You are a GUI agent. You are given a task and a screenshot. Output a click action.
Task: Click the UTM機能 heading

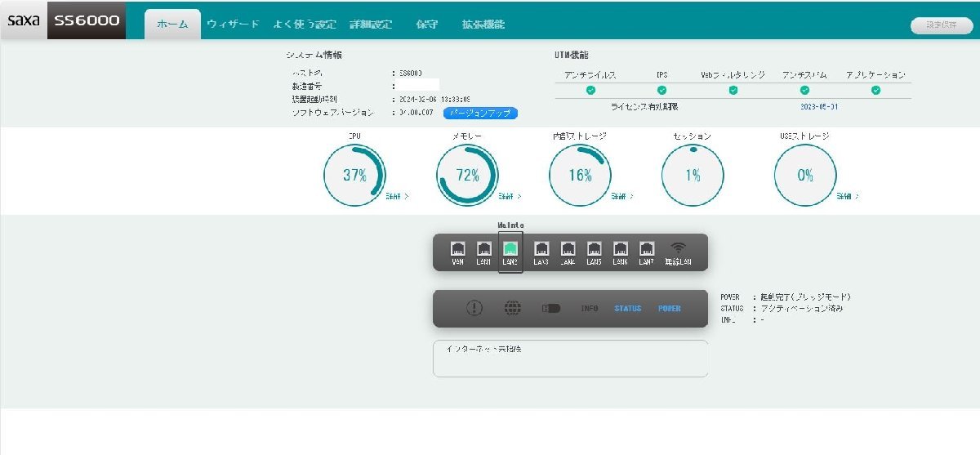click(x=572, y=56)
